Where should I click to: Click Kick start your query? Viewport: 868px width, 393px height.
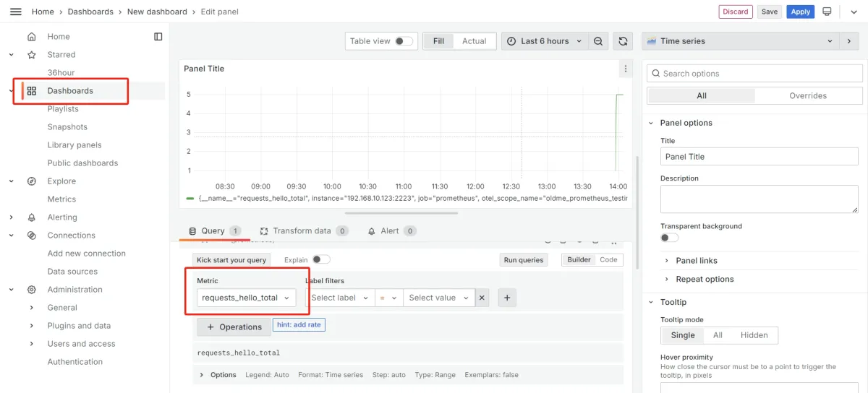click(231, 260)
